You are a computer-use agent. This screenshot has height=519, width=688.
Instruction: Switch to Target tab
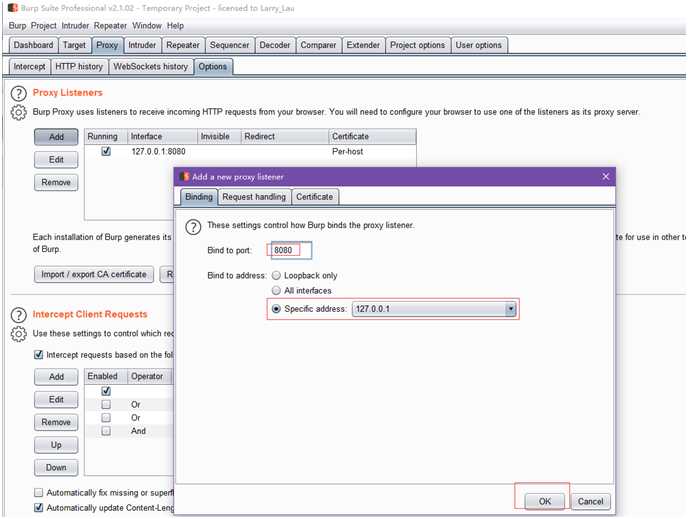click(74, 45)
